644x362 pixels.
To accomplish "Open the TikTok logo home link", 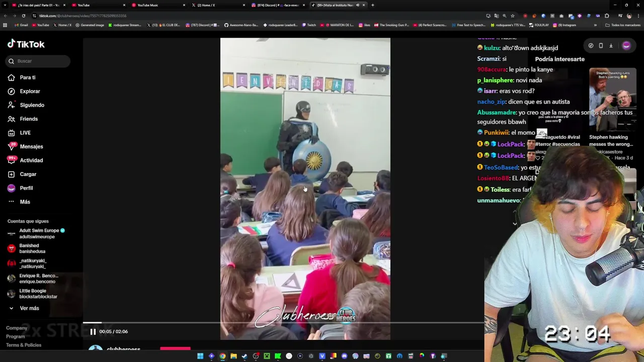I will coord(26,44).
